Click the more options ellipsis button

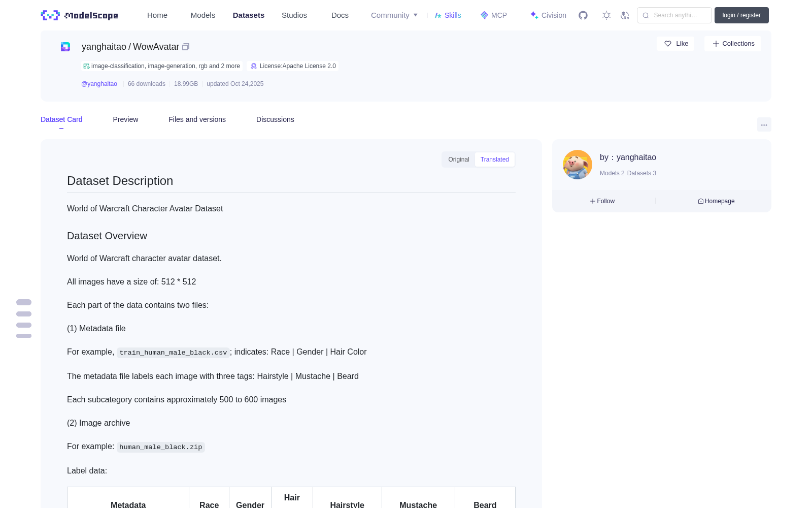click(764, 124)
